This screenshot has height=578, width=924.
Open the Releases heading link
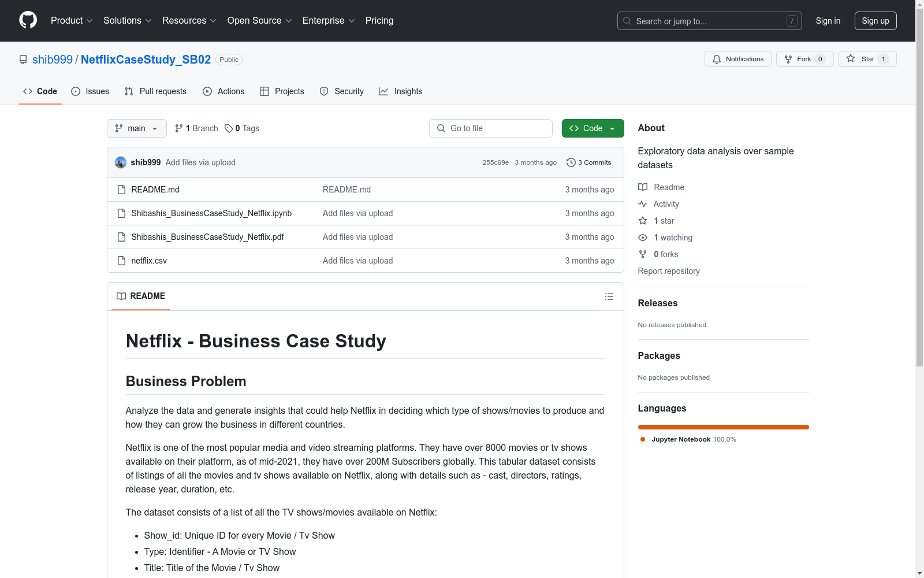658,303
